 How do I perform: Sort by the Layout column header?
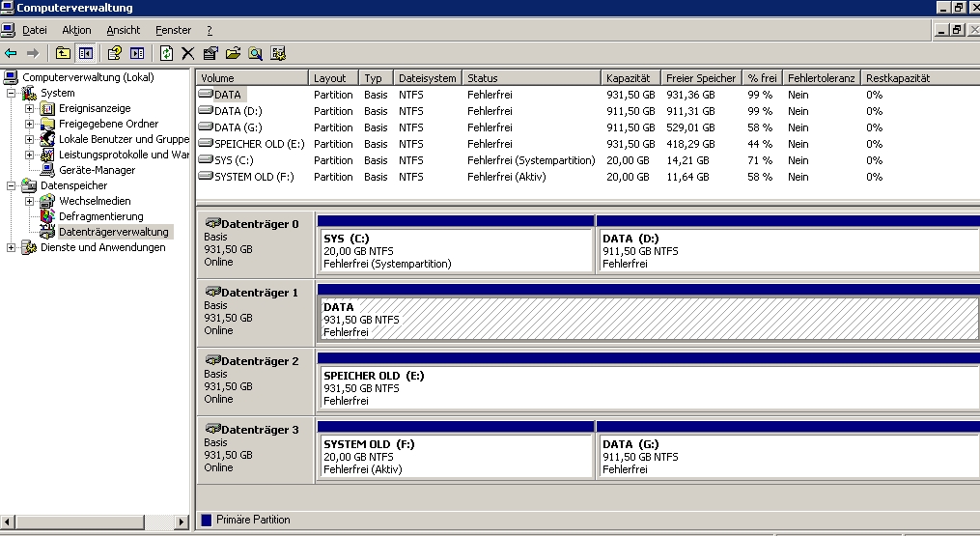point(334,78)
